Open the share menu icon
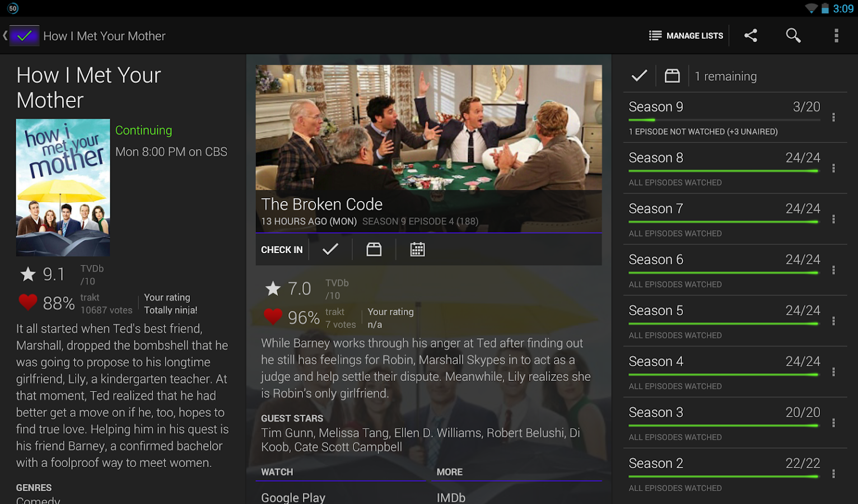This screenshot has width=858, height=504. 750,36
